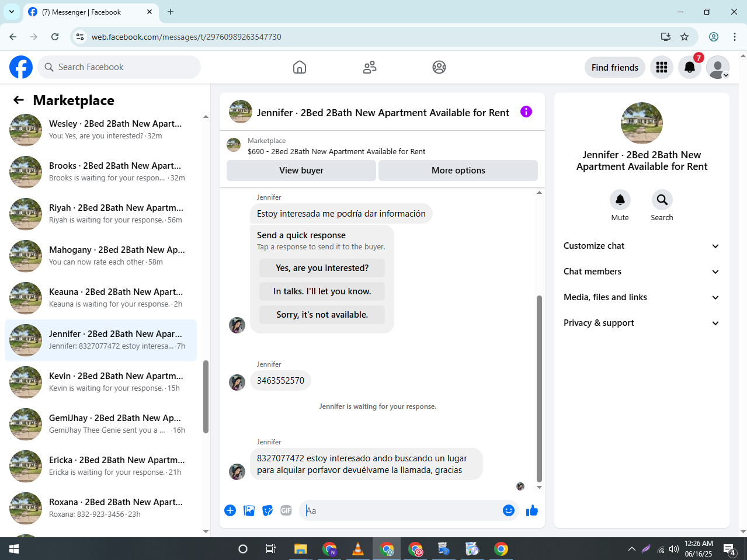Open the Windows Start menu
This screenshot has height=560, width=747.
coord(14,549)
